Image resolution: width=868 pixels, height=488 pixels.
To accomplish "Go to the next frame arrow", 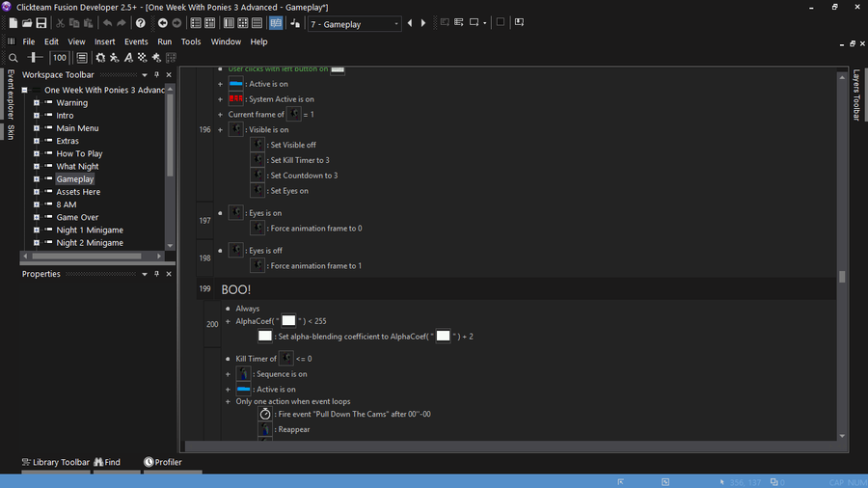I will pos(423,23).
